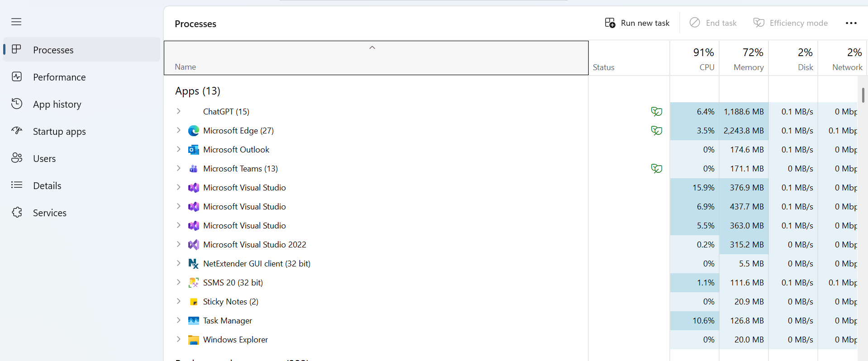Screen dimensions: 868x361
Task: Open the Details page
Action: (x=81, y=185)
